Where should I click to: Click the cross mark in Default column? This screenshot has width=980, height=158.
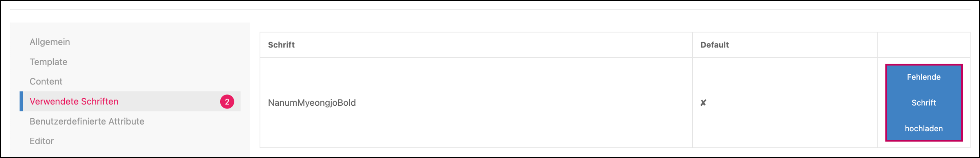click(703, 103)
